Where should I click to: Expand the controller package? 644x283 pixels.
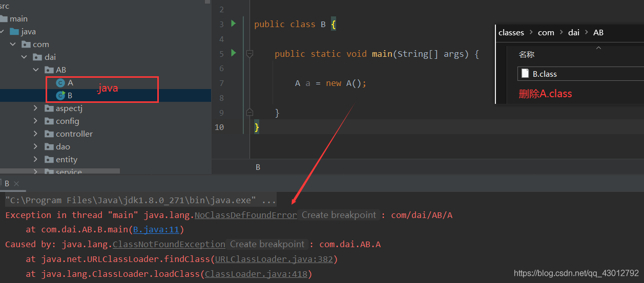[x=35, y=134]
